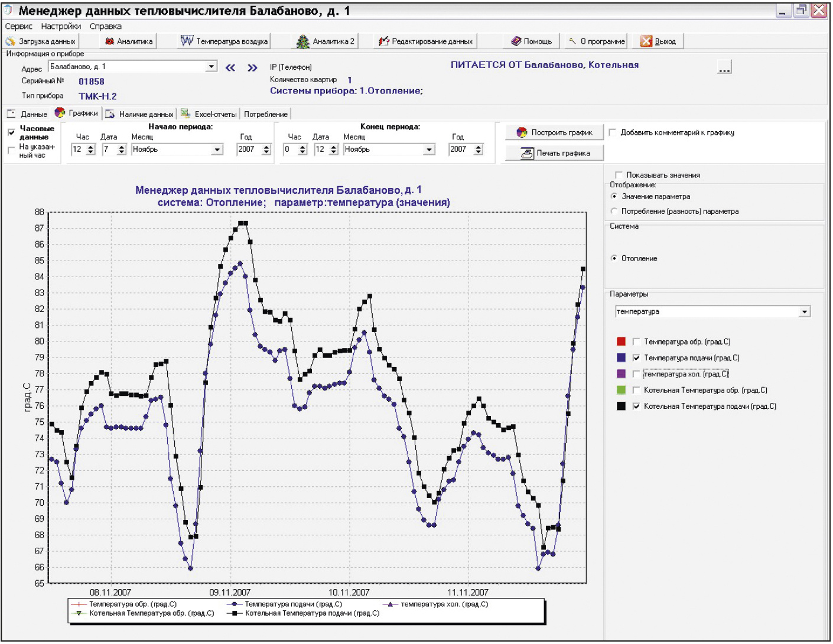Click the Помощь book icon

517,41
